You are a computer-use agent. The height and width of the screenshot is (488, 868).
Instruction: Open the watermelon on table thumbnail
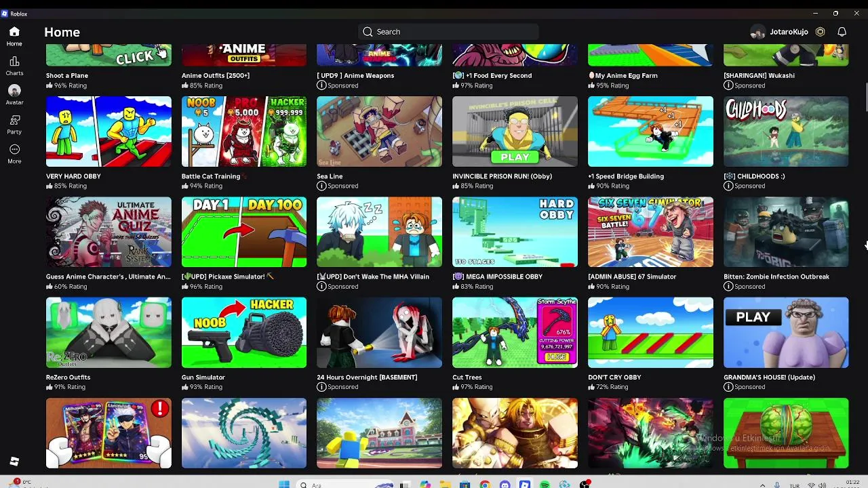pos(786,433)
